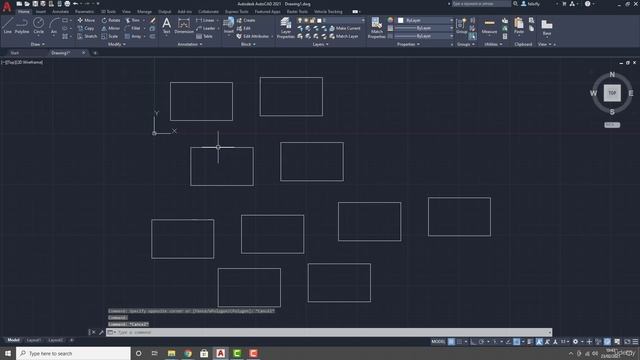Viewport: 640px width, 360px height.
Task: Click the Match Layer button
Action: [x=343, y=36]
